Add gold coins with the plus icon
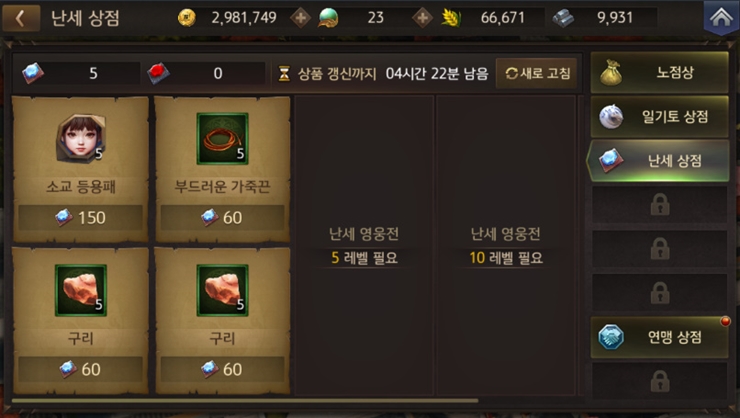 click(301, 18)
